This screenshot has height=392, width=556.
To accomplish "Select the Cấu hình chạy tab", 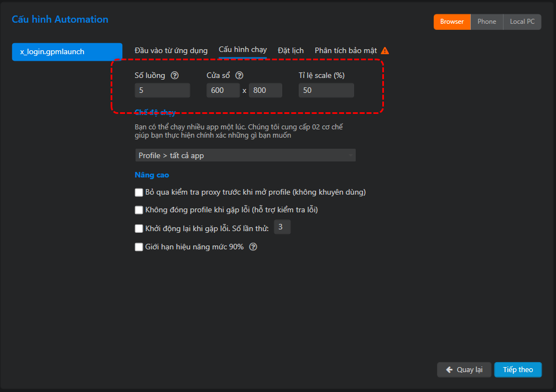I will click(x=243, y=50).
